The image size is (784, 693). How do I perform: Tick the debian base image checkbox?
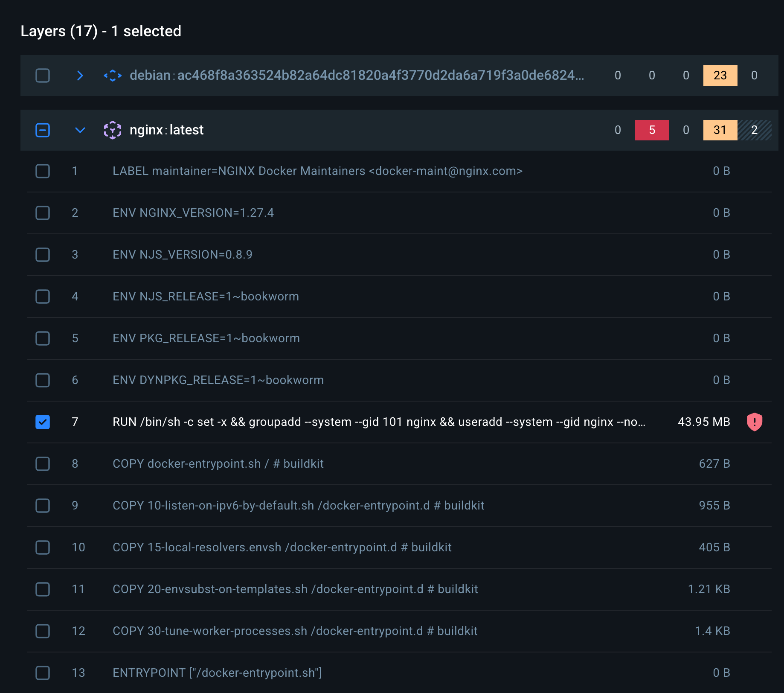pos(43,76)
